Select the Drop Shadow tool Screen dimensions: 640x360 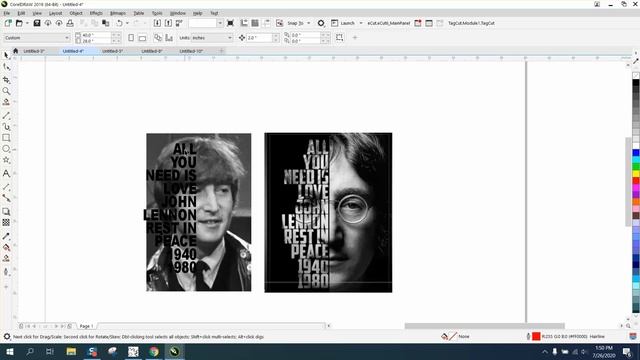point(6,211)
